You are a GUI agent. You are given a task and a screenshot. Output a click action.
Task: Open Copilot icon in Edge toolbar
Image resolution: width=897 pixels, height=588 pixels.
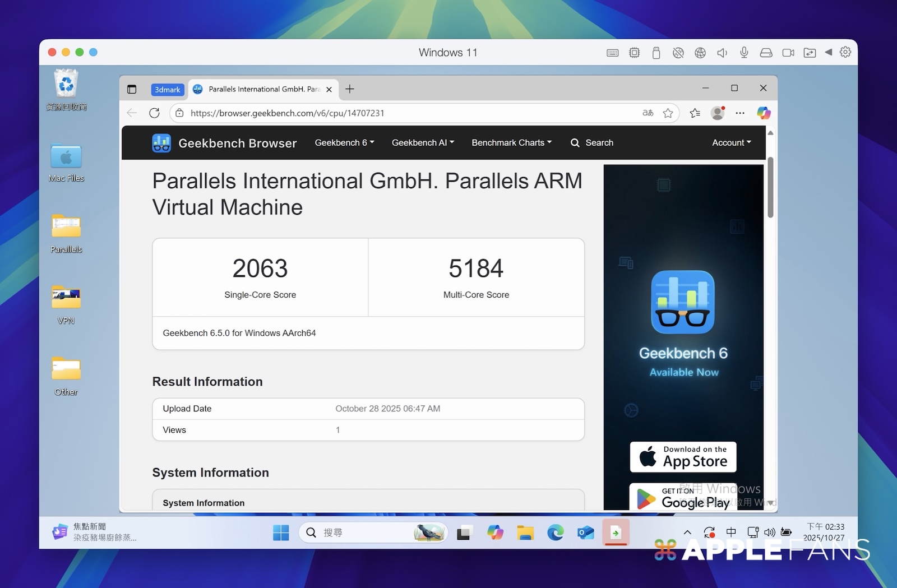[x=764, y=113]
